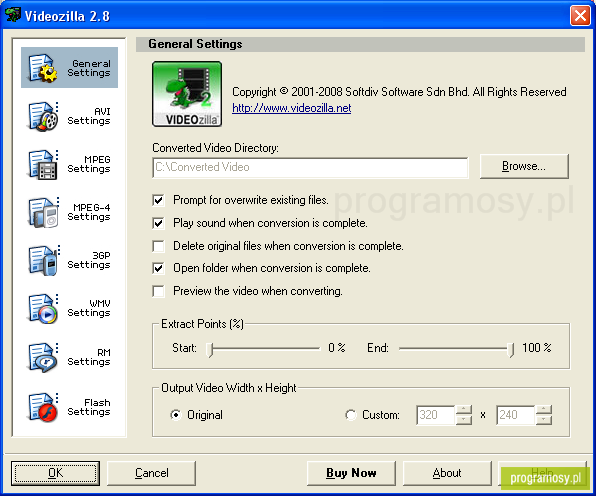The image size is (596, 496).
Task: Open RM Settings RealPlayer icon
Action: pyautogui.click(x=43, y=358)
